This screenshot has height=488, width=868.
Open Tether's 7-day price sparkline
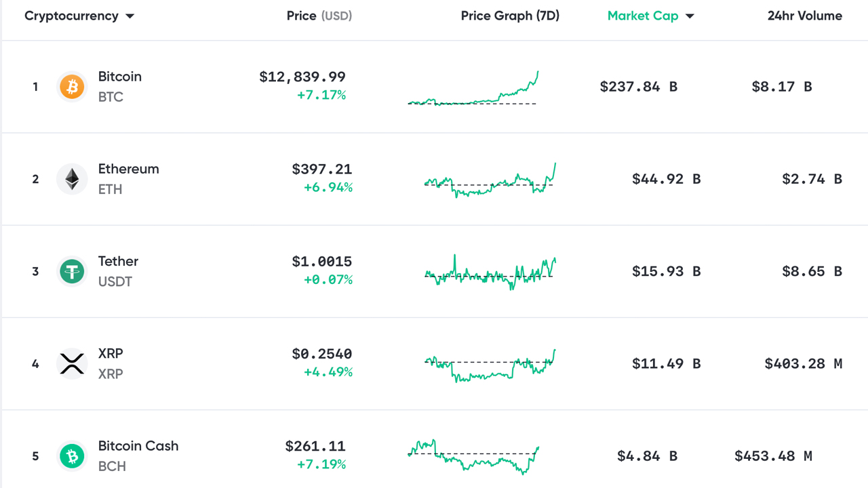490,272
